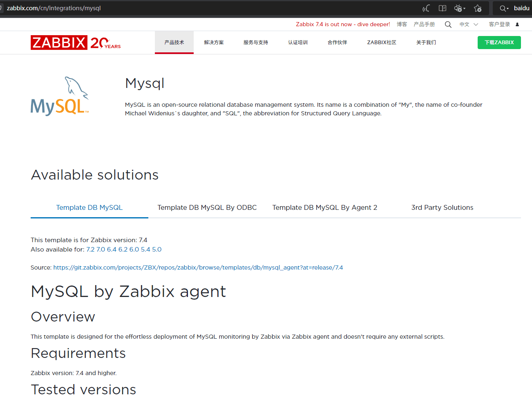Viewport: 532px width, 398px height.
Task: Select version 5.0 link
Action: [157, 250]
